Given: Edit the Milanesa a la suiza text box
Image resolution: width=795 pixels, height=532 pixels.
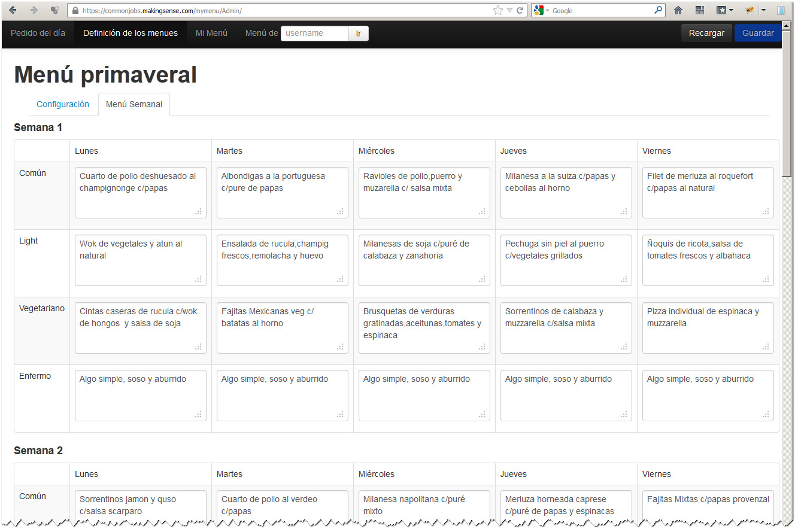Looking at the screenshot, I should pyautogui.click(x=566, y=193).
